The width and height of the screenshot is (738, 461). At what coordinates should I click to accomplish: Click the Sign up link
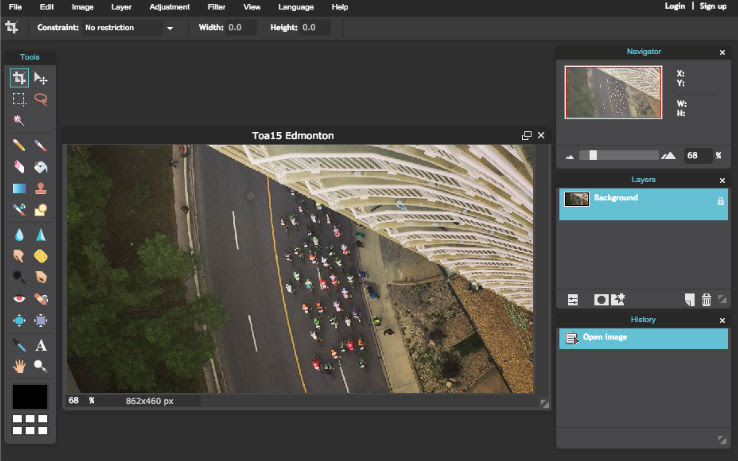click(x=713, y=6)
